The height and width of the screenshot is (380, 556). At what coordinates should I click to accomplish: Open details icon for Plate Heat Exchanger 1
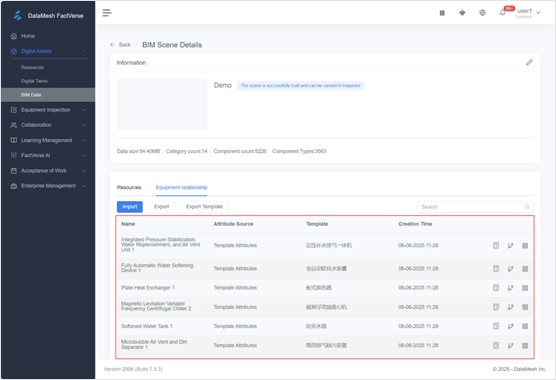tap(496, 288)
